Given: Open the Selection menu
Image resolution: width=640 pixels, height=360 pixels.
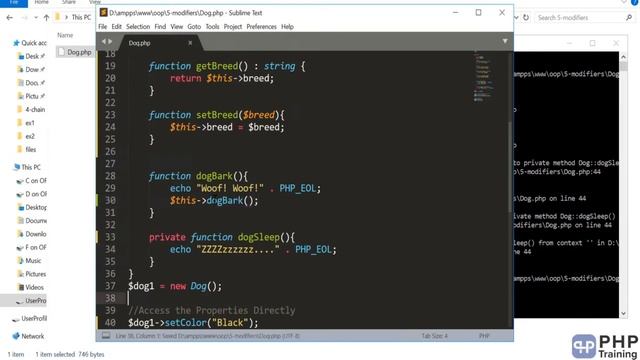Looking at the screenshot, I should coord(138,27).
